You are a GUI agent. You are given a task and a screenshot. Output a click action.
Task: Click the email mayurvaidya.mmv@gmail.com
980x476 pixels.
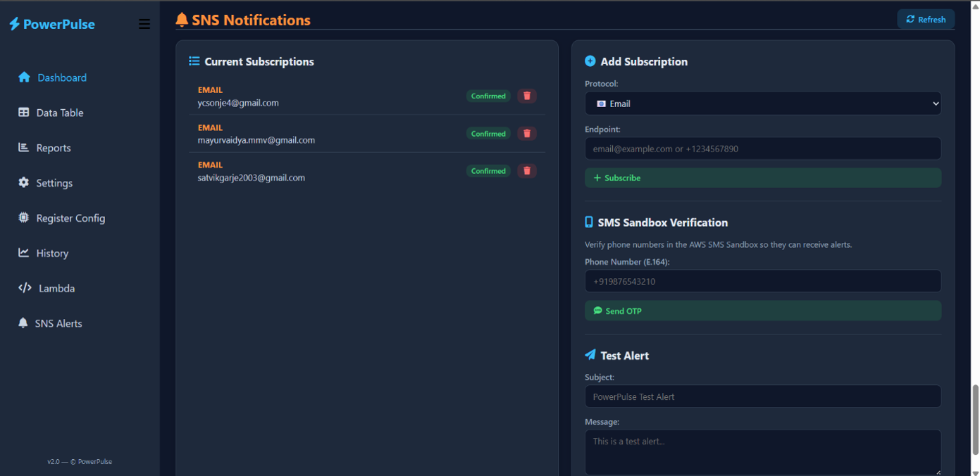(x=256, y=140)
